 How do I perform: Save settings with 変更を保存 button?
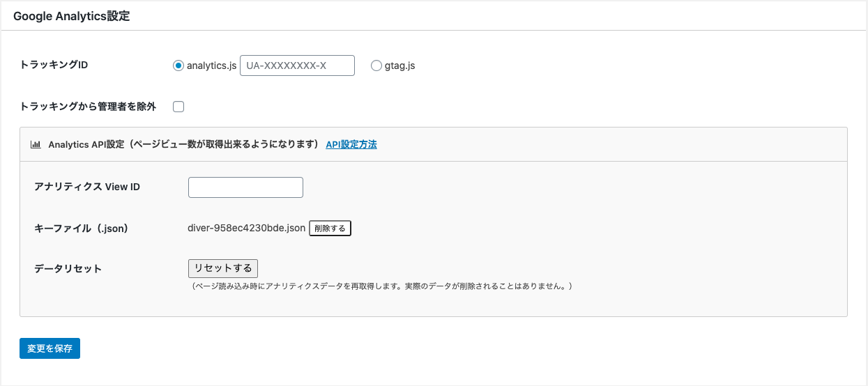pos(50,348)
